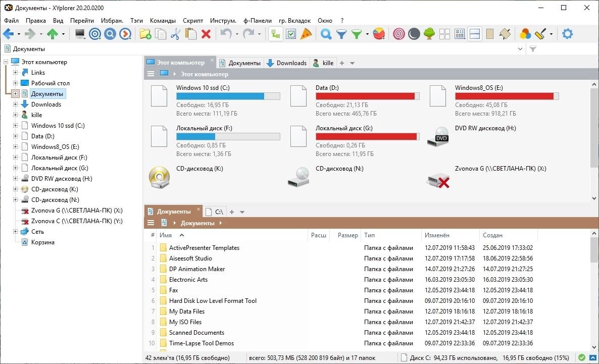Open the Drives monitor icon in the toolbar

click(x=80, y=34)
